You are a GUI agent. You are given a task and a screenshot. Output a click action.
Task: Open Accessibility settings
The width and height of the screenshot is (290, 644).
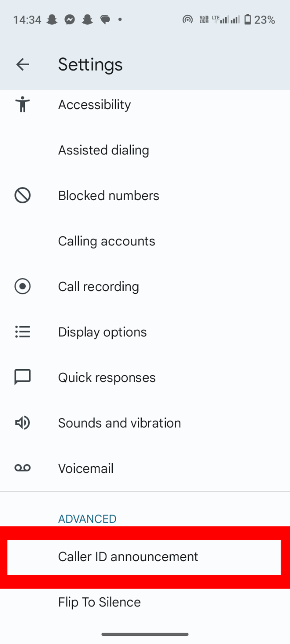(x=94, y=105)
